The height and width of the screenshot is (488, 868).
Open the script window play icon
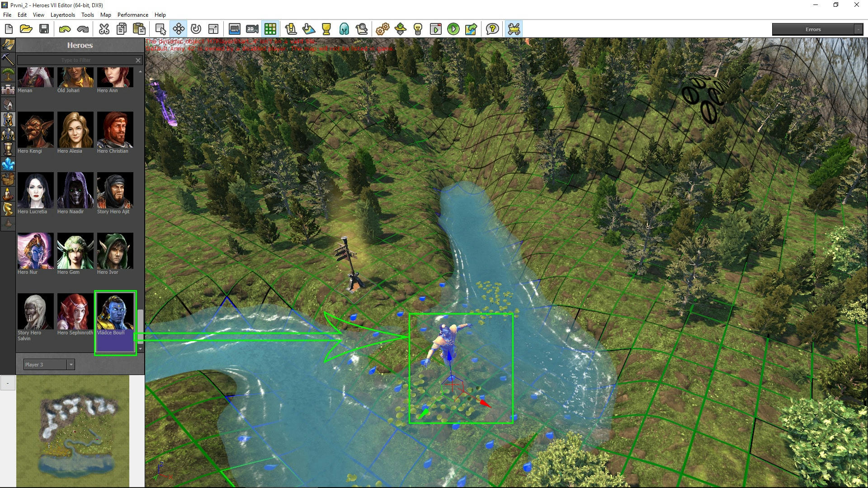click(436, 29)
